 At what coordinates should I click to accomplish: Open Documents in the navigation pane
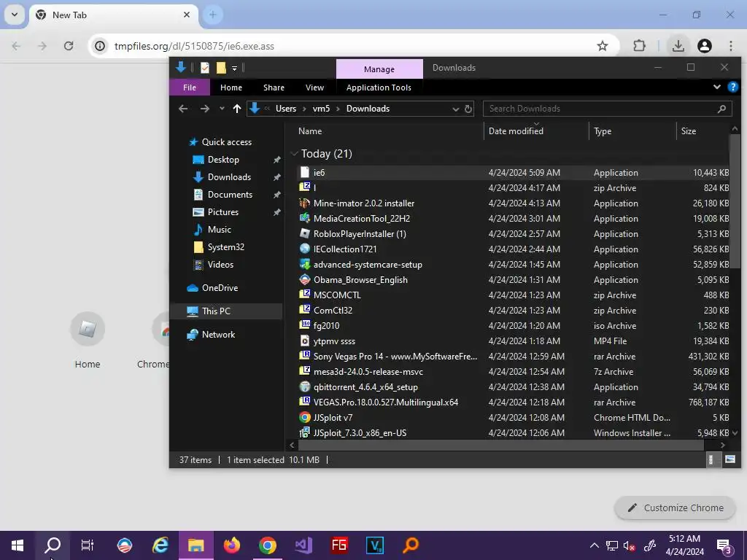coord(230,194)
